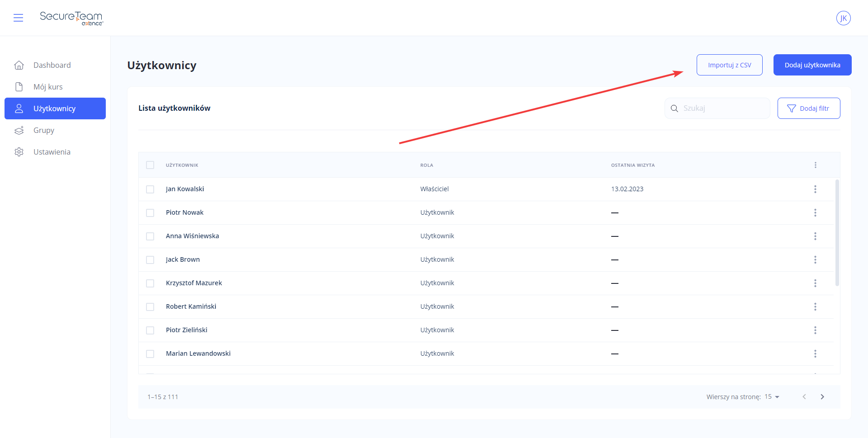Click the name Anna Wiśniewska
The image size is (868, 438).
pos(192,236)
